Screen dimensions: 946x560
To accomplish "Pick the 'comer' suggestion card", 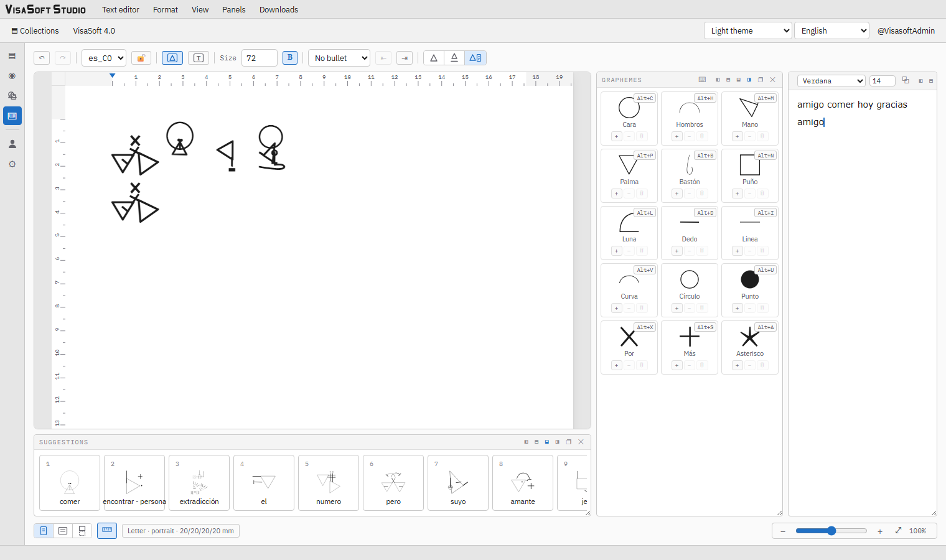I will pyautogui.click(x=70, y=483).
